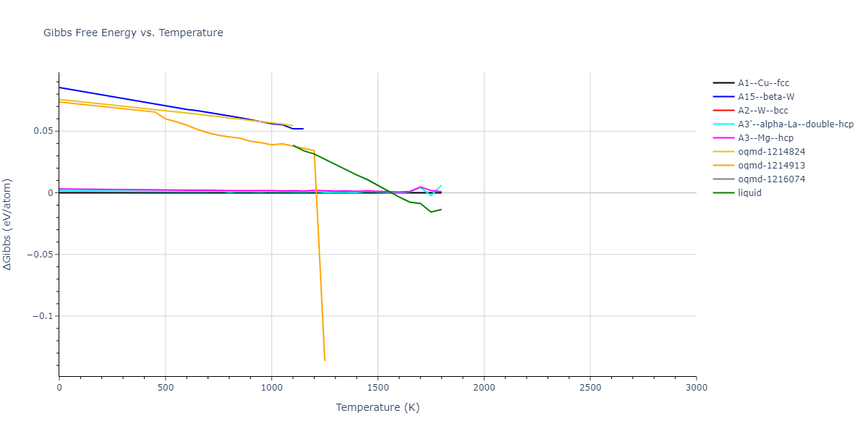Viewport: 868px width, 434px height.
Task: Click the blue A15--beta-W legend line swatch
Action: [723, 97]
